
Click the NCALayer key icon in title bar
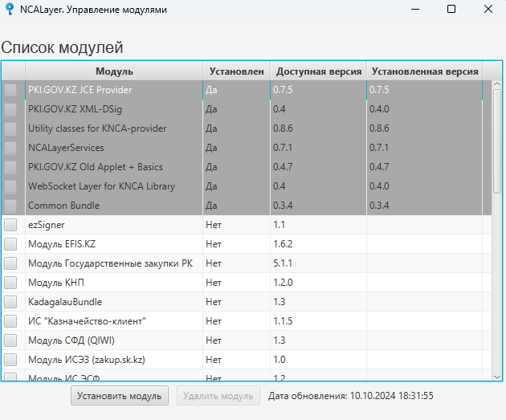point(10,9)
